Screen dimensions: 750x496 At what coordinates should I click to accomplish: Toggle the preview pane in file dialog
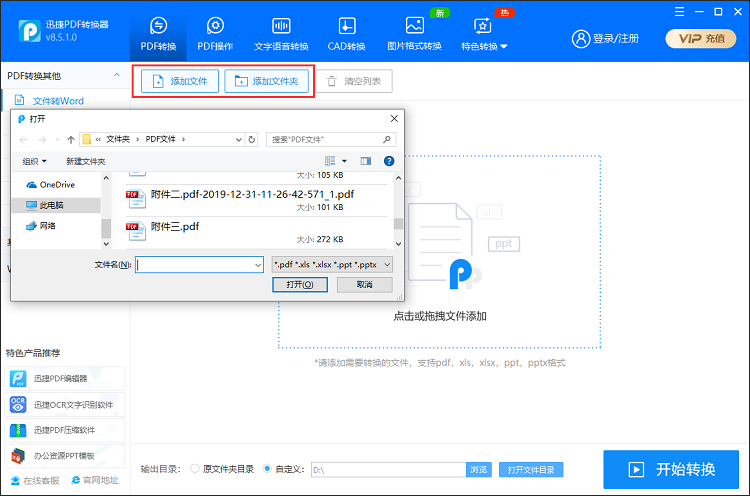point(365,161)
